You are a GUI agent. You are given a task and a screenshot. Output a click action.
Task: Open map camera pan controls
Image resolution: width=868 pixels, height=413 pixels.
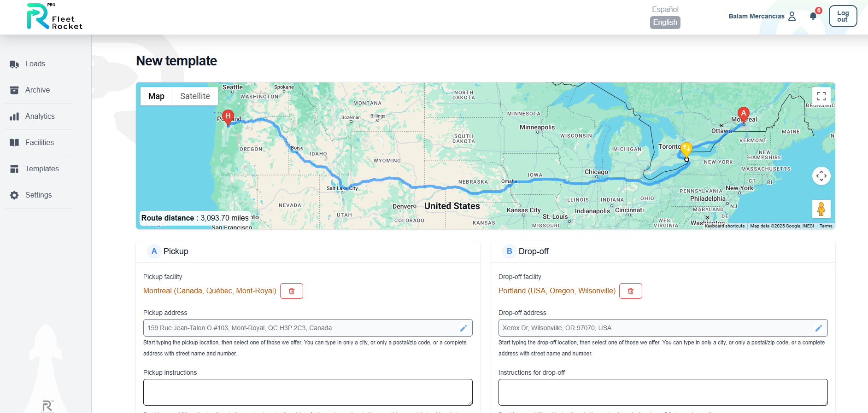click(x=821, y=176)
